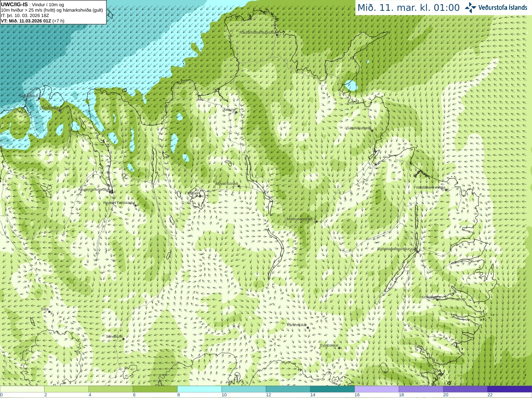The height and width of the screenshot is (398, 532).
Task: Select the Mývatn station label
Action: 194,193
